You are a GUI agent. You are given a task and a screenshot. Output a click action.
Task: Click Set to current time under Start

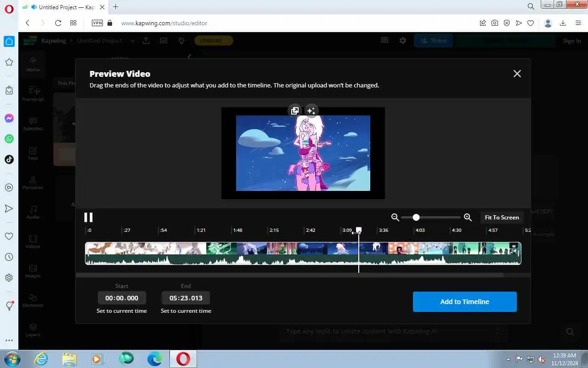click(122, 311)
